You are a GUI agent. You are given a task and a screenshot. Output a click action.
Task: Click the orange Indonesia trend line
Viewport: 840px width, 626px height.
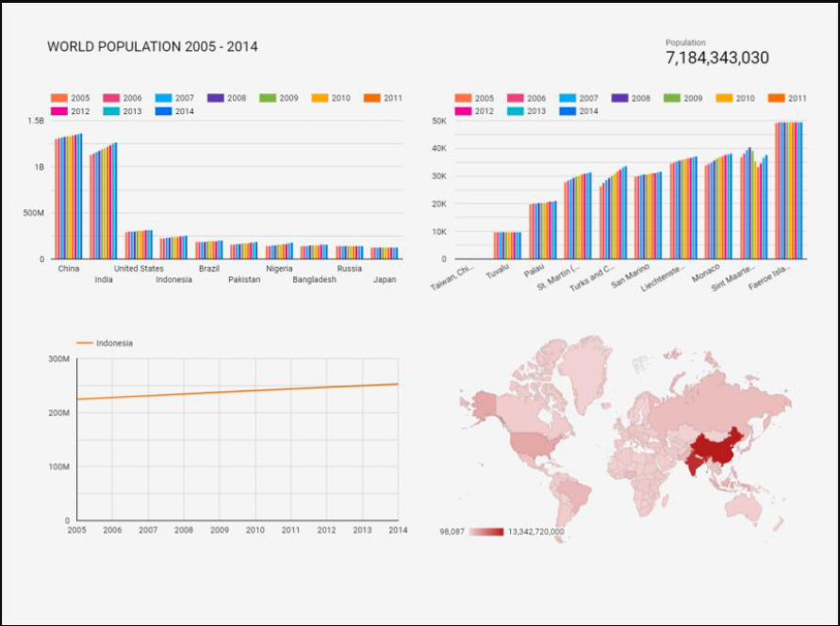click(x=236, y=391)
